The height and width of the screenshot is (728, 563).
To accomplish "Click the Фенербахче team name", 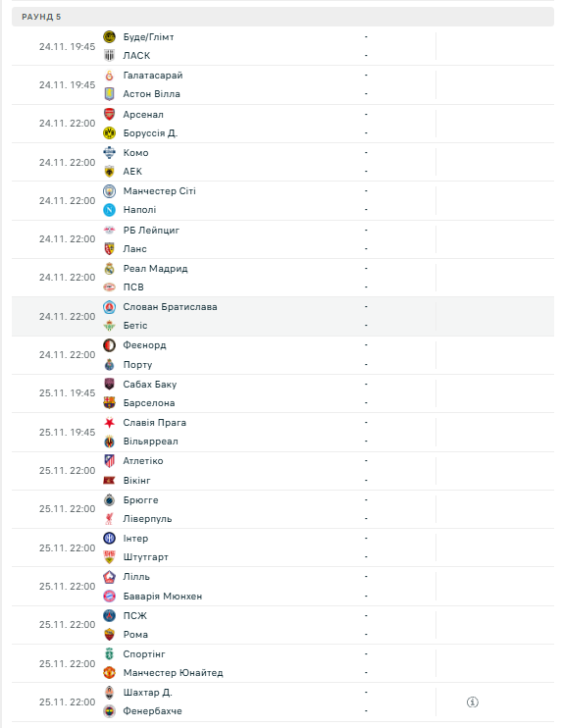I will tap(152, 710).
